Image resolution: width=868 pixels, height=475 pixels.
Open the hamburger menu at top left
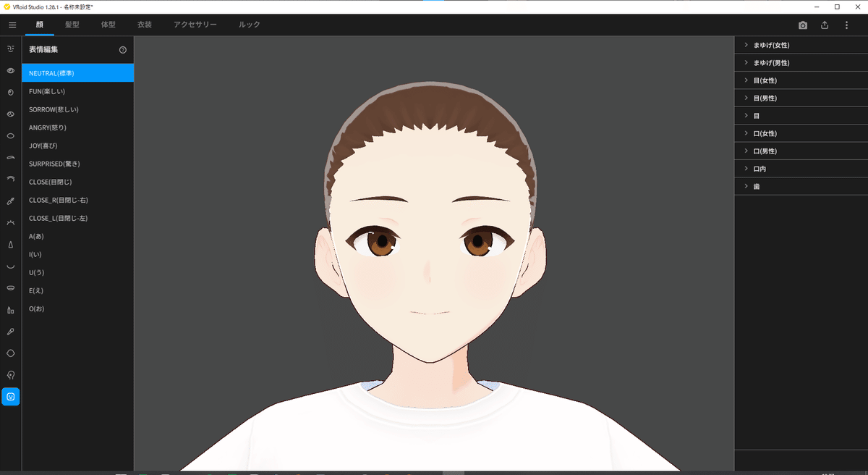(x=12, y=24)
